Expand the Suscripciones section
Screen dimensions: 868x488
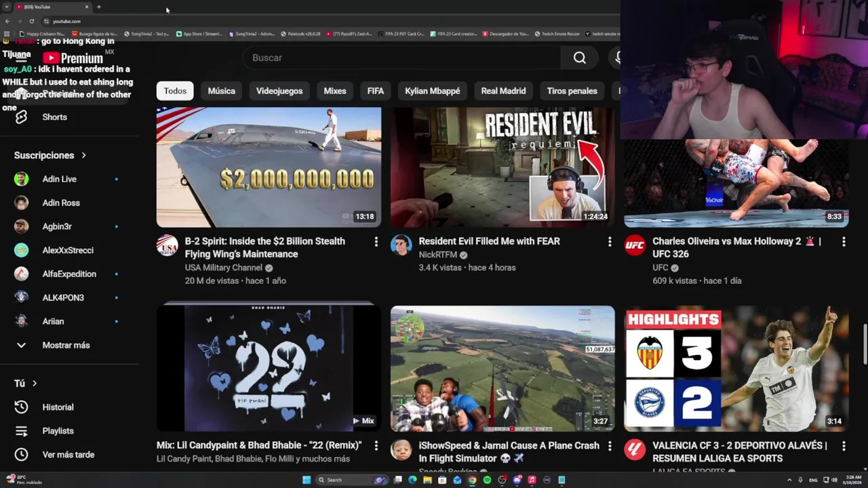[x=51, y=155]
